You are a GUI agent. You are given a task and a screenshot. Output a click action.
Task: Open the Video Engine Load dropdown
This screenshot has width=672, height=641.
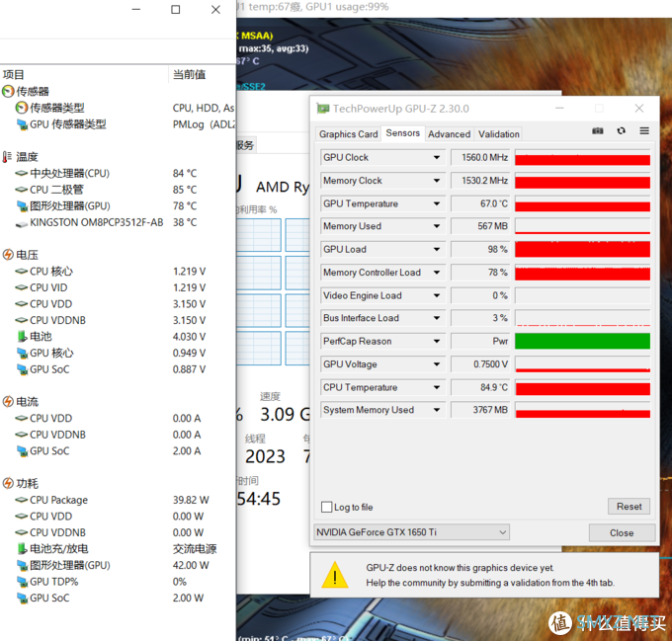(x=436, y=295)
